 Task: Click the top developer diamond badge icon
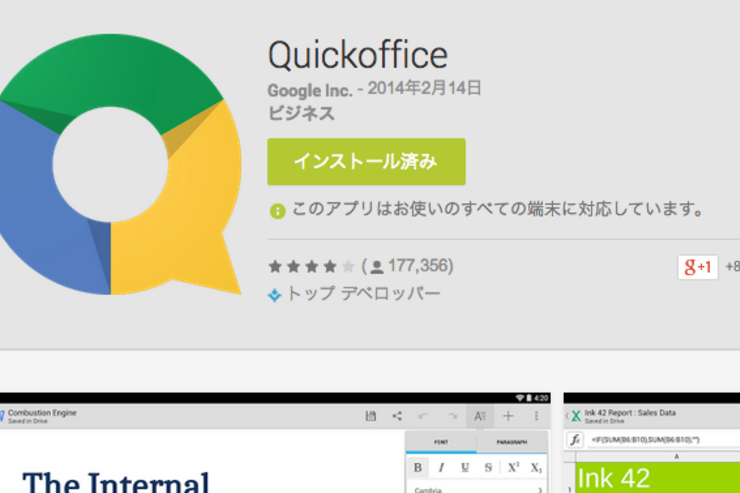tap(274, 295)
